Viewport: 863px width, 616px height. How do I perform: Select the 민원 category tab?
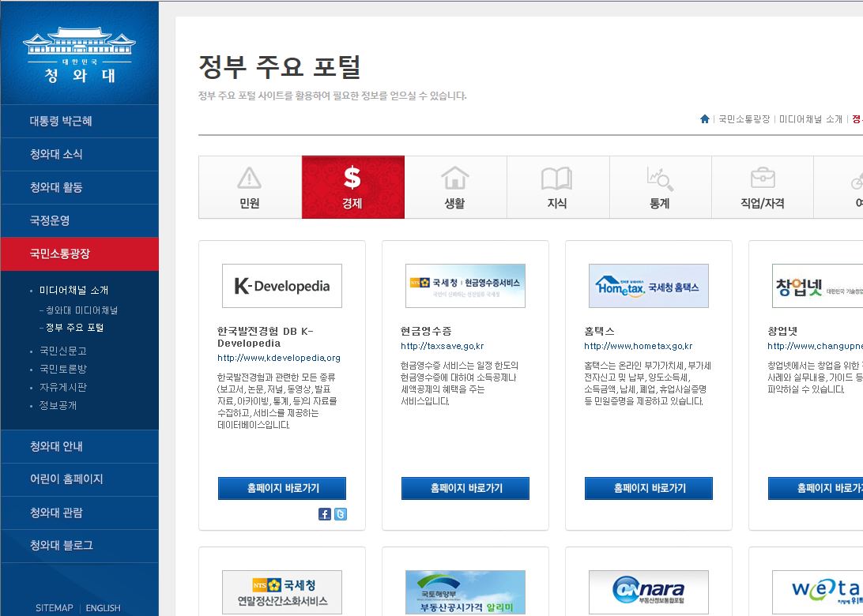(250, 187)
